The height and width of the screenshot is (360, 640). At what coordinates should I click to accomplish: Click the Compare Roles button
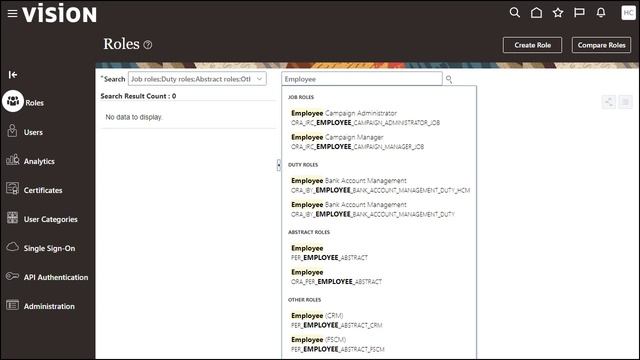(x=601, y=45)
